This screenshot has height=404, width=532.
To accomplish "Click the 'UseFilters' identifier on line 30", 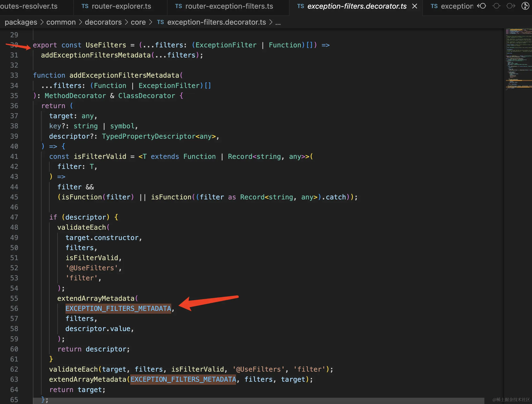I will point(106,45).
